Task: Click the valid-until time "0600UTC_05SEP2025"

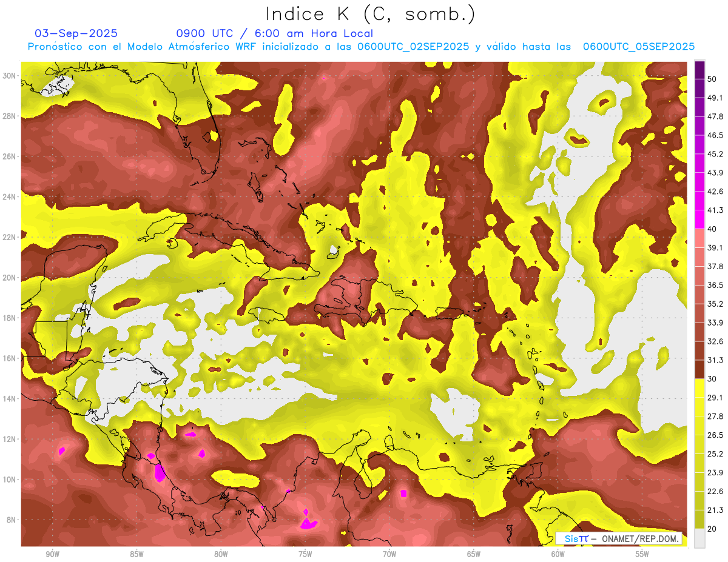Action: [x=639, y=47]
